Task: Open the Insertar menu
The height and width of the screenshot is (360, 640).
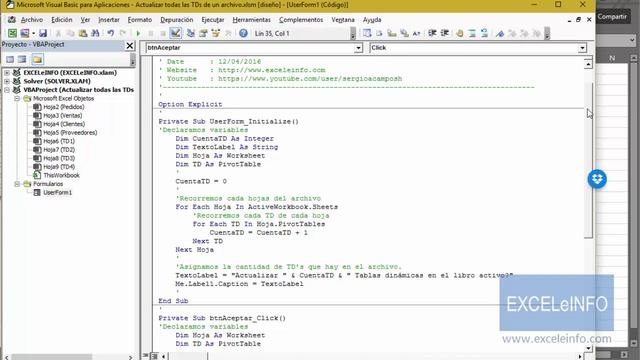Action: point(109,20)
